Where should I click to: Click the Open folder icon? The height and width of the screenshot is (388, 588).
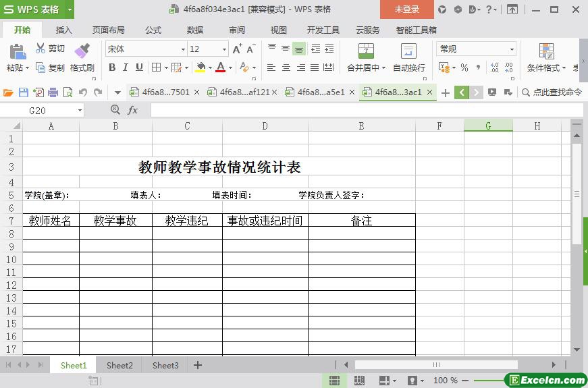click(x=8, y=92)
